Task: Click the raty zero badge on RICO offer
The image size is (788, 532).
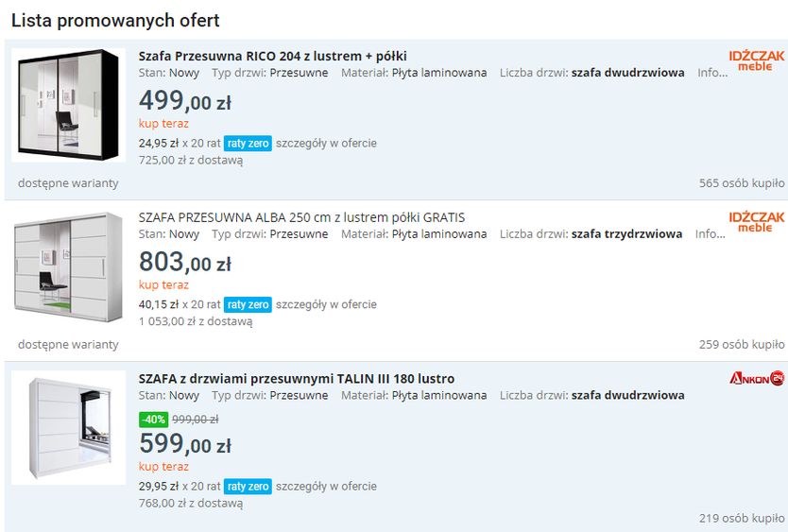Action: pos(248,144)
